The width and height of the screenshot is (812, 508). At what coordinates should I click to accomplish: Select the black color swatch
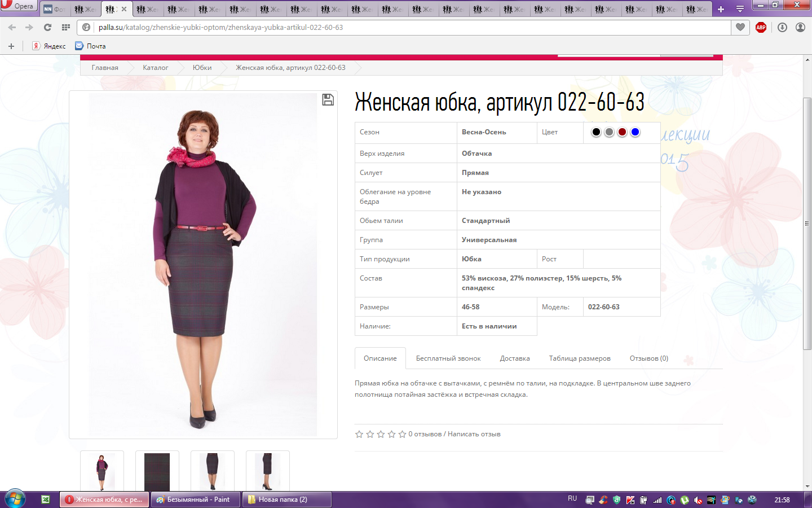click(596, 132)
